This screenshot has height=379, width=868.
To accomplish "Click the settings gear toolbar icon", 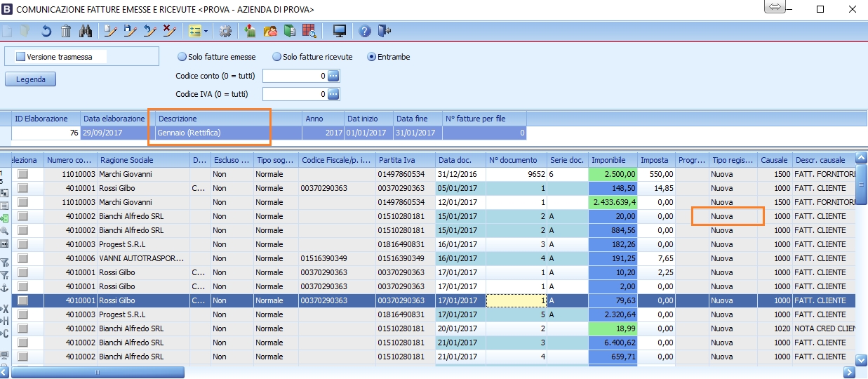I will pos(225,31).
